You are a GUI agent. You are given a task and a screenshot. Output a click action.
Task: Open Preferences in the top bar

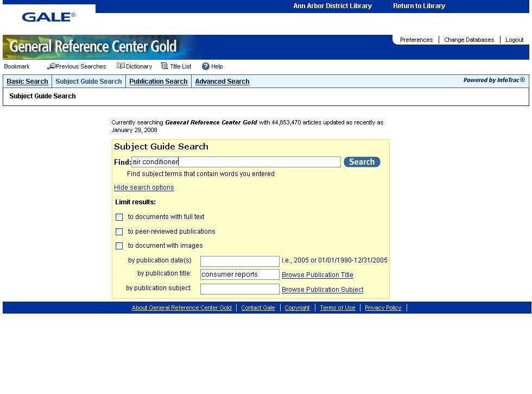coord(416,40)
